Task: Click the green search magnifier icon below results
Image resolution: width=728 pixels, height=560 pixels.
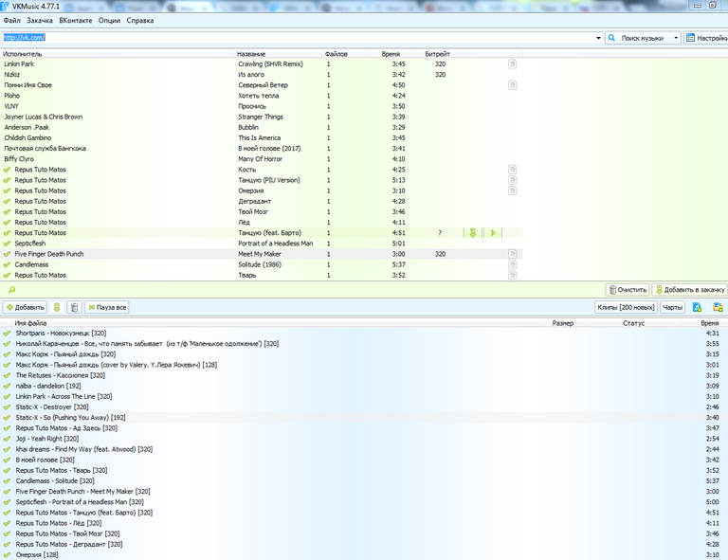Action: [12, 290]
